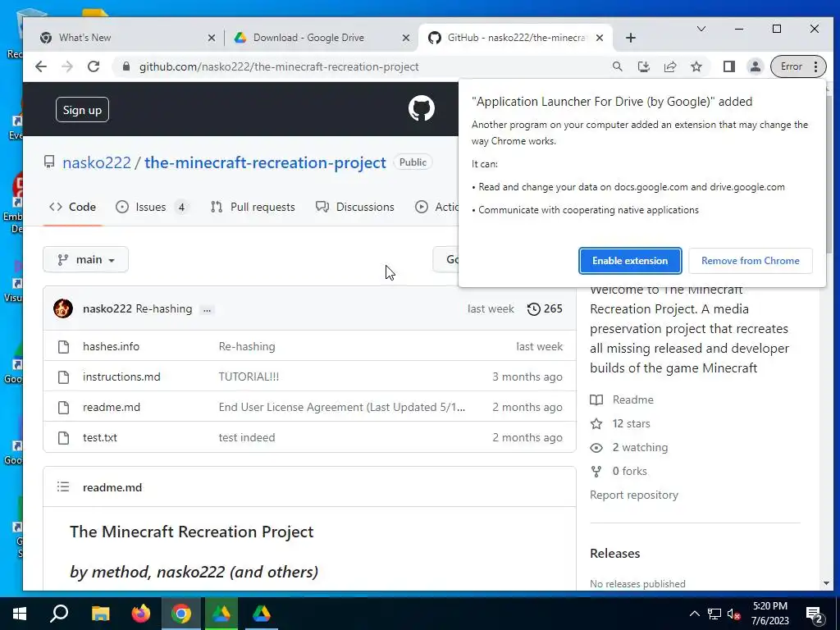Open the zoom magnifier icon in address bar

617,66
